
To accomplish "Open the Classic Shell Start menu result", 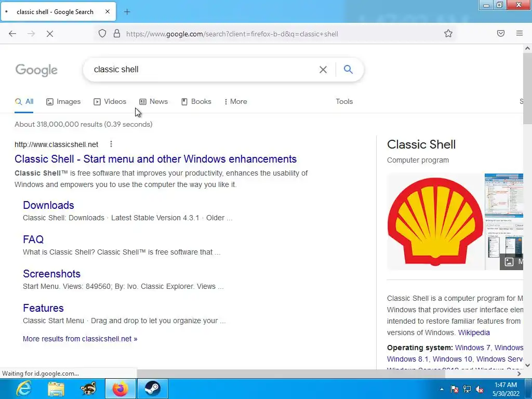I will point(155,159).
